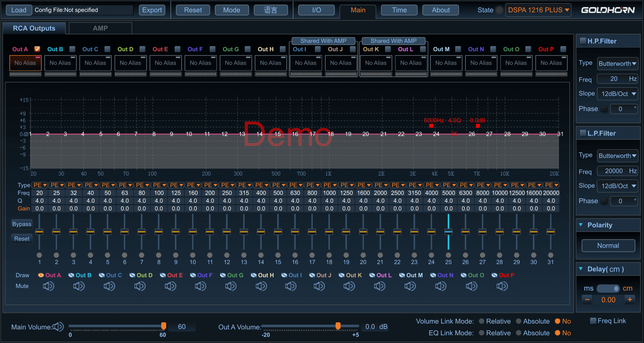Select Relative for Volume Link Mode
Viewport: 644px width, 343px height.
481,321
